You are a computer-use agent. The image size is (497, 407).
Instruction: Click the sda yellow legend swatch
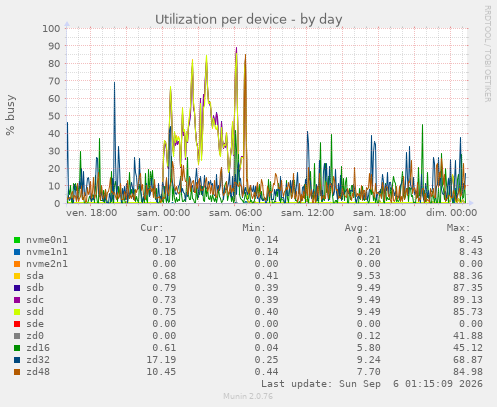pyautogui.click(x=17, y=276)
